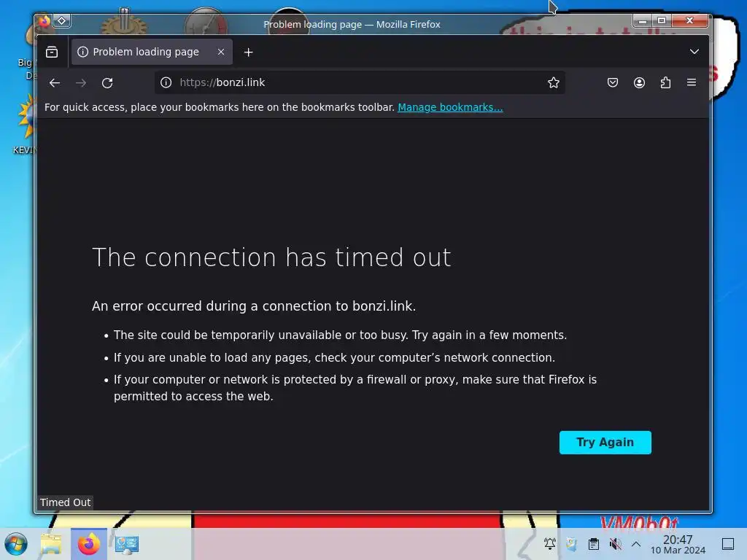This screenshot has height=560, width=747.
Task: Expand hidden tray icons arrow
Action: point(636,544)
